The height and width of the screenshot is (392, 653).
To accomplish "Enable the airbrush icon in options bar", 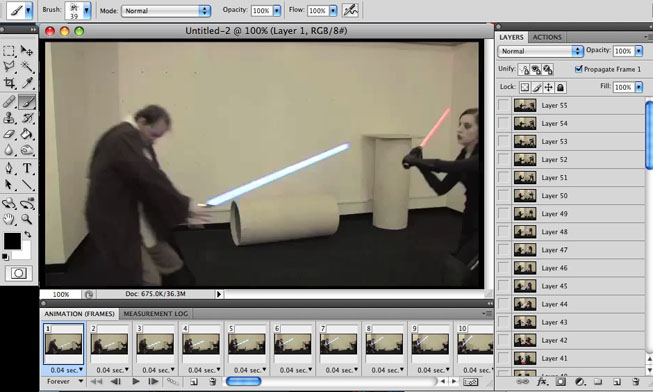I will tap(350, 10).
